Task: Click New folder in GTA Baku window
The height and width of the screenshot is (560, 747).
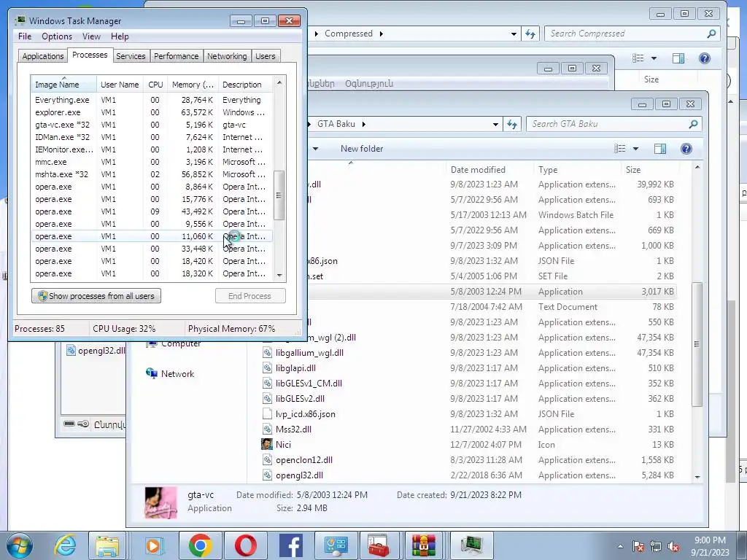Action: coord(362,149)
